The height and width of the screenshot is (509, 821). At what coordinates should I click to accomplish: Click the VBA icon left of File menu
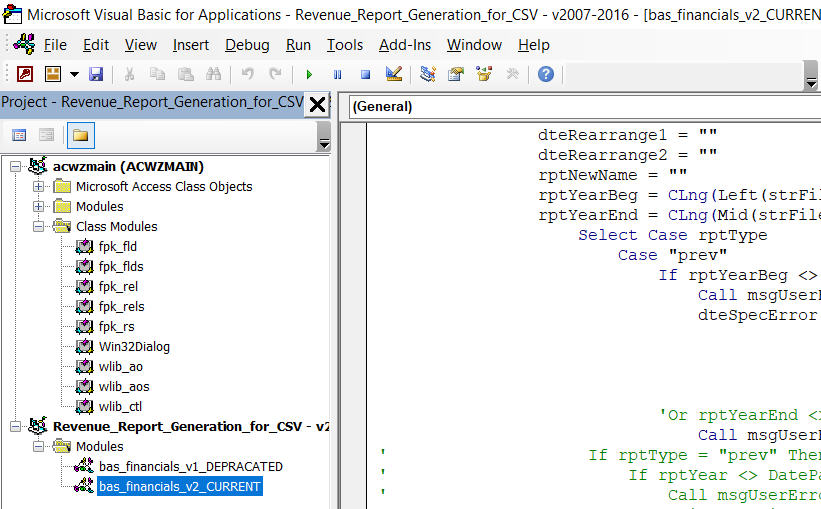click(x=24, y=44)
